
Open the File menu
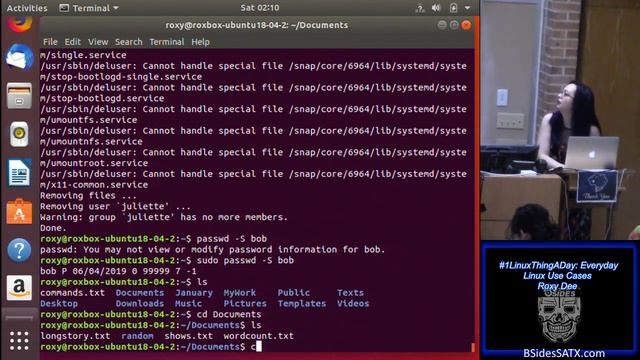click(x=50, y=42)
